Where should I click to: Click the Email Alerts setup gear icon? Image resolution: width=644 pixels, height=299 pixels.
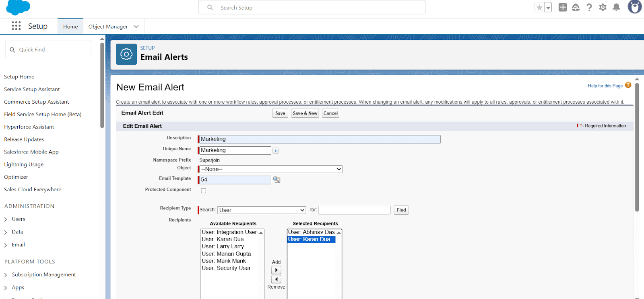tap(126, 54)
